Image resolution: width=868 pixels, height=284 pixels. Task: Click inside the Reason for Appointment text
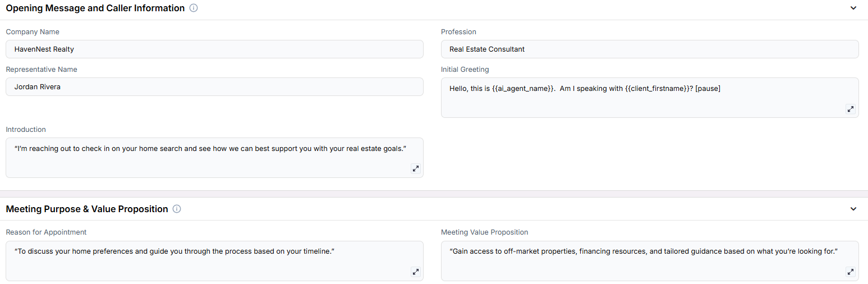(x=214, y=261)
